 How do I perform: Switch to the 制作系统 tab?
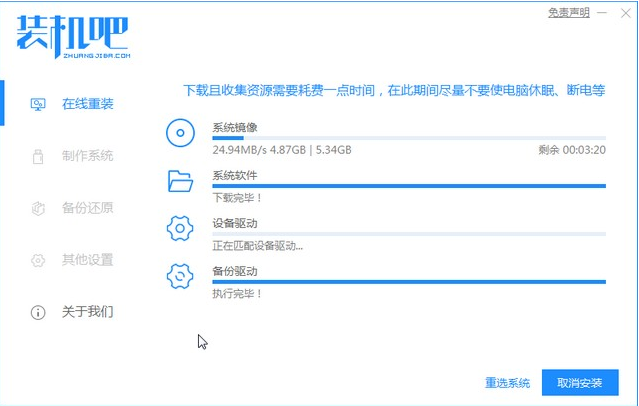tap(87, 156)
